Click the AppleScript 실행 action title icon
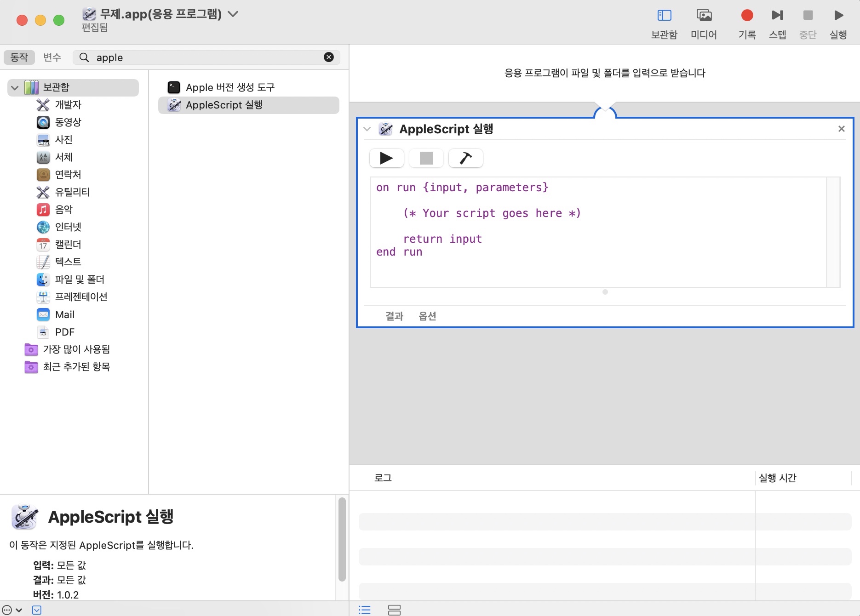The width and height of the screenshot is (860, 616). point(385,129)
